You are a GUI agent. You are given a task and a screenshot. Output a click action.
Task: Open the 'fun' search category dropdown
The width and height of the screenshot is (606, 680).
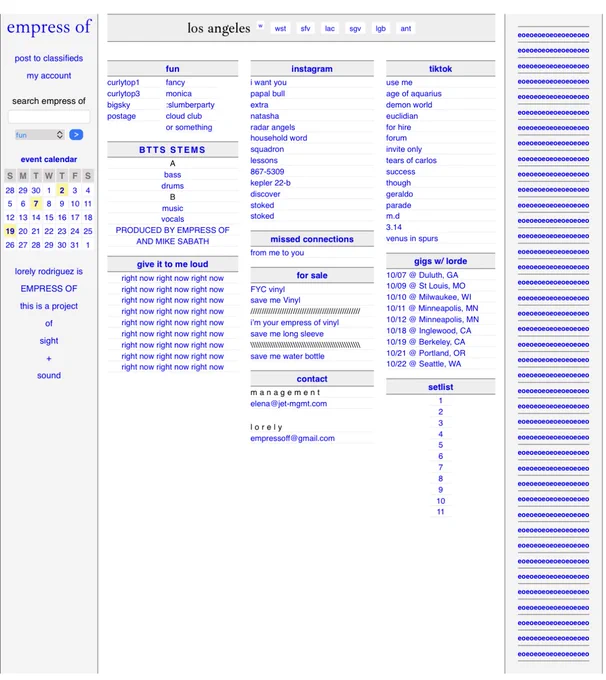pyautogui.click(x=39, y=135)
